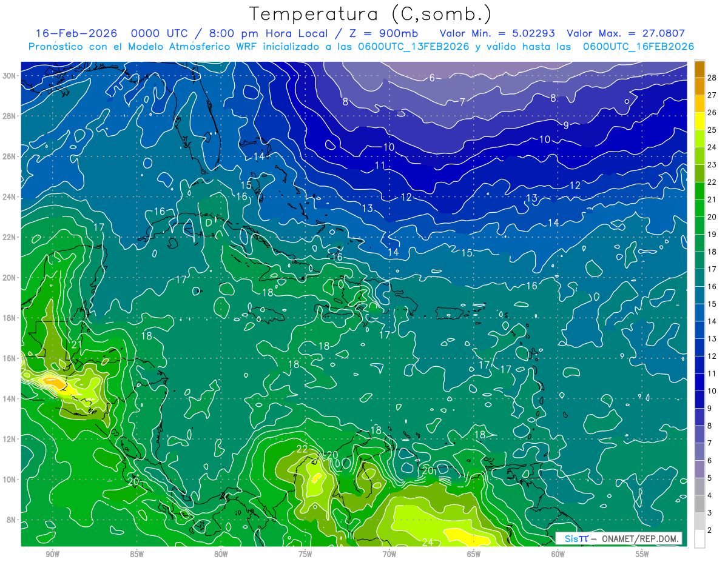Select the light gray swatch between 2 and 3

pos(699,522)
